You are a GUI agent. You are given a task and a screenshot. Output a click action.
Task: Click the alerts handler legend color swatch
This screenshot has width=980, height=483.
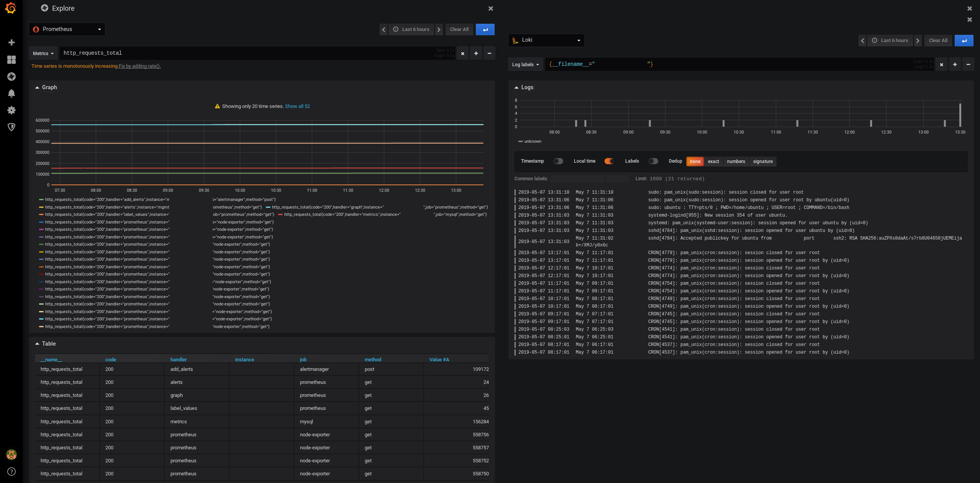coord(41,207)
